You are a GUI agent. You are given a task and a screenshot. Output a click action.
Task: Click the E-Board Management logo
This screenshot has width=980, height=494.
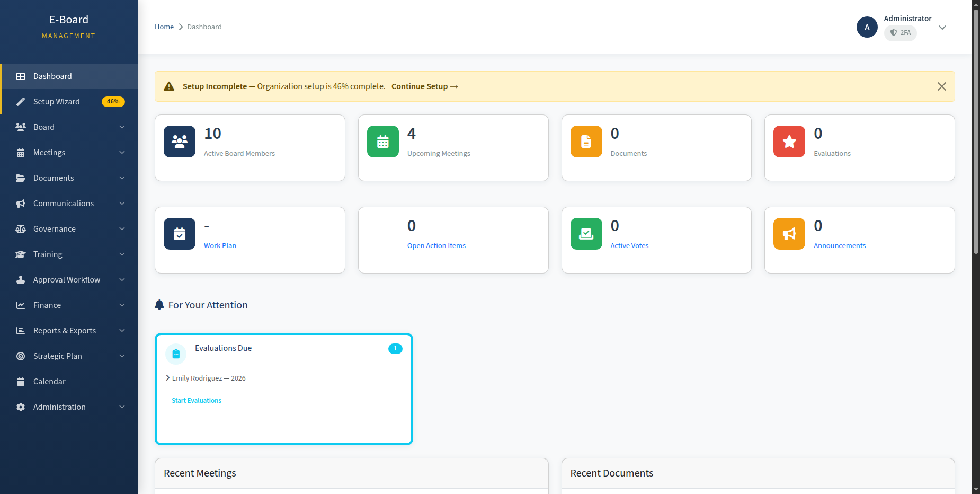tap(69, 27)
